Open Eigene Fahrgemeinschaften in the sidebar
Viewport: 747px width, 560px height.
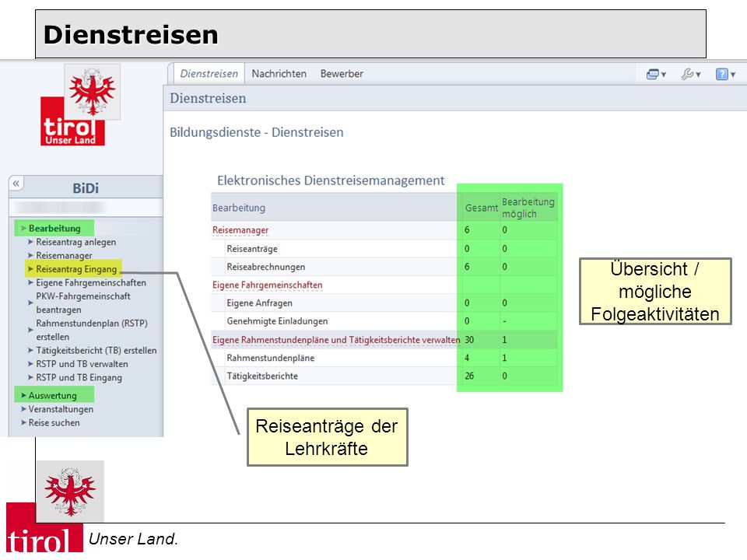tap(91, 282)
